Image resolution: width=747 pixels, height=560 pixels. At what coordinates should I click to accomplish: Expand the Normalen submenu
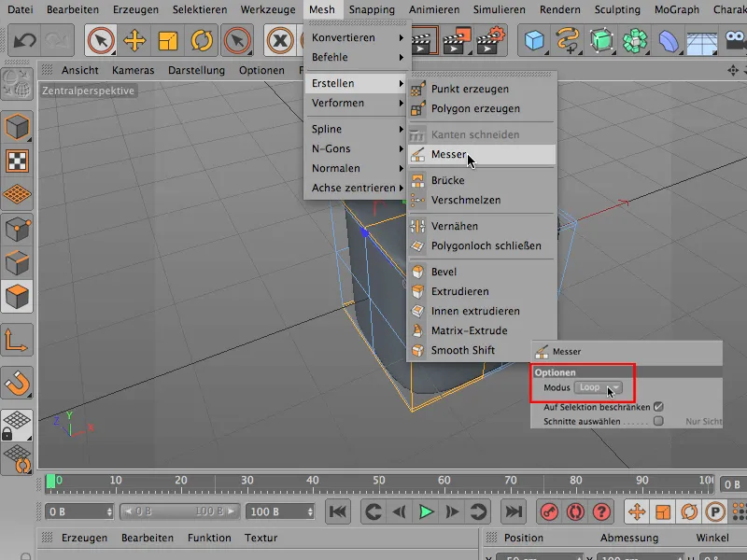(358, 168)
